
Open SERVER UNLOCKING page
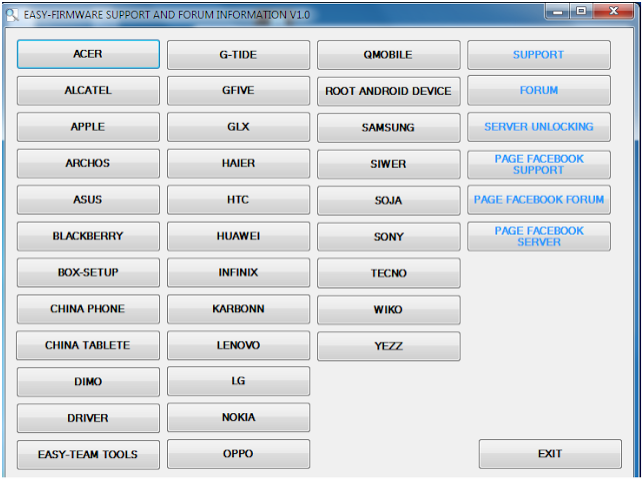click(539, 127)
